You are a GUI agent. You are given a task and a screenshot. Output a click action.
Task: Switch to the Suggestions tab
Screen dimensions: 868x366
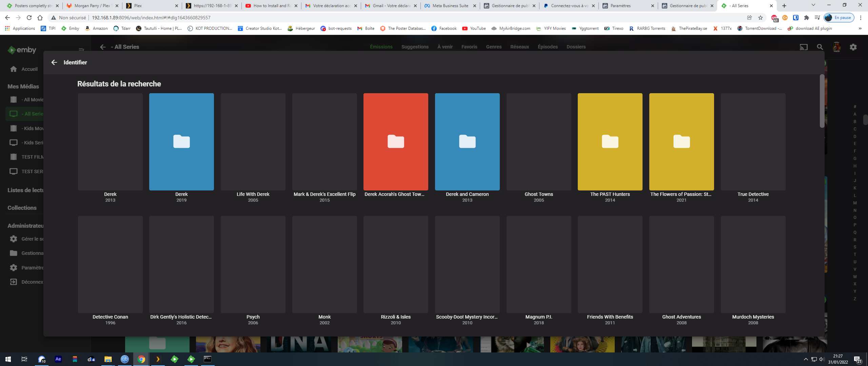tap(415, 47)
